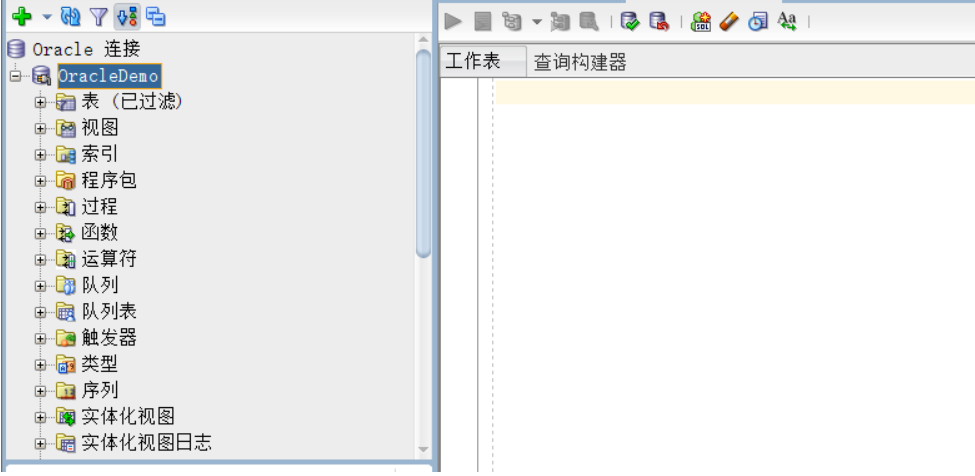Expand the 序列 node

40,391
